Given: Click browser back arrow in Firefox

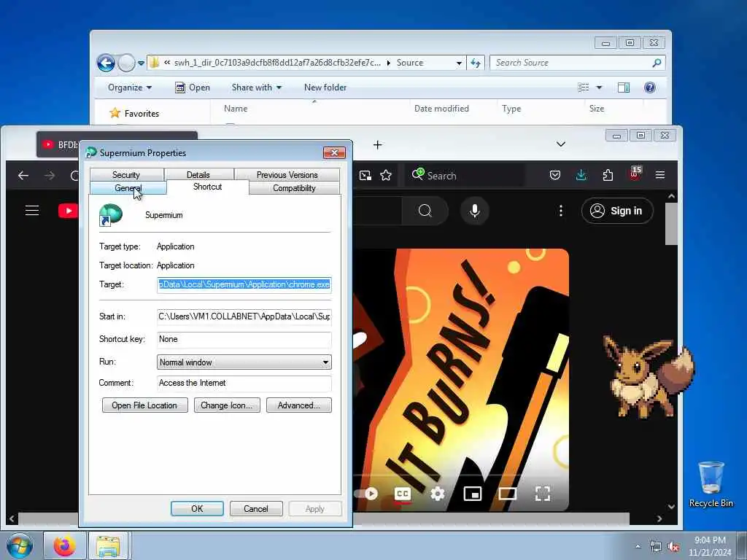Looking at the screenshot, I should coord(23,176).
